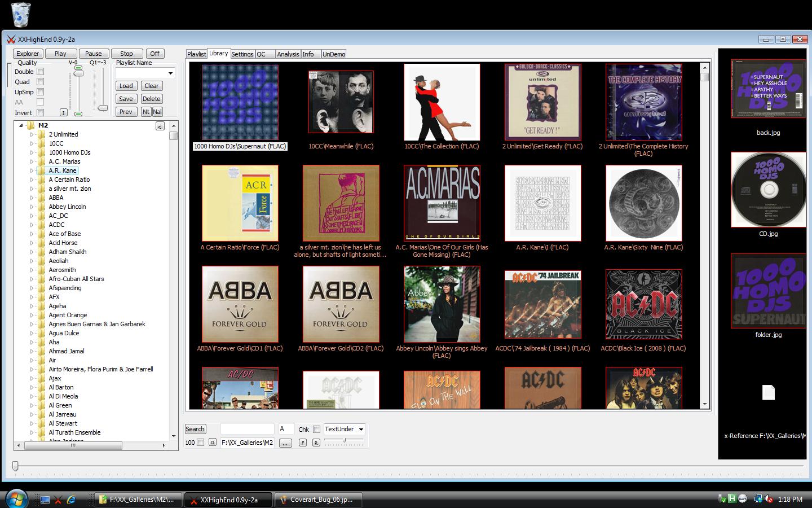The height and width of the screenshot is (508, 812).
Task: Click the Save playlist button
Action: pyautogui.click(x=126, y=99)
